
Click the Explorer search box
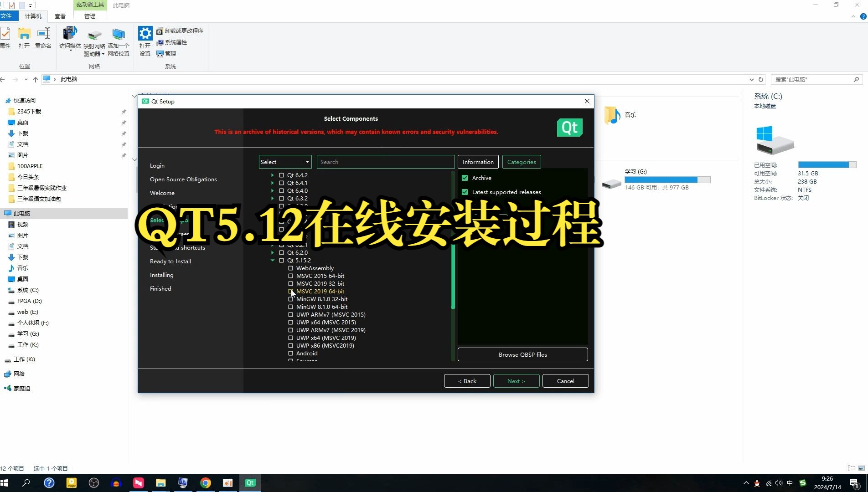pyautogui.click(x=816, y=79)
